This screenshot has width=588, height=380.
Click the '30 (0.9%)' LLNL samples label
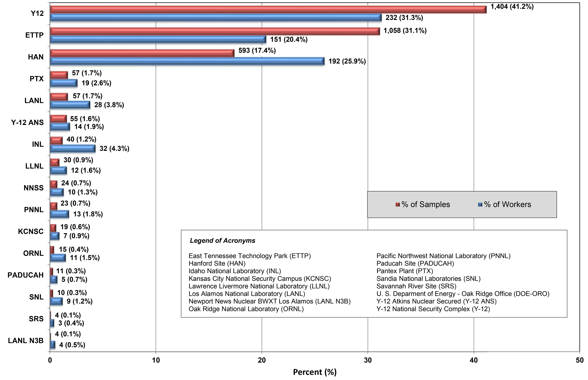pyautogui.click(x=78, y=160)
